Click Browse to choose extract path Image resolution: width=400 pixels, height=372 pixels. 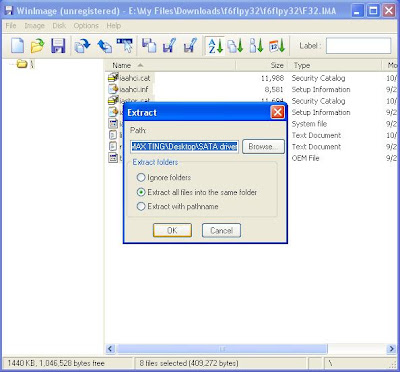coord(263,146)
